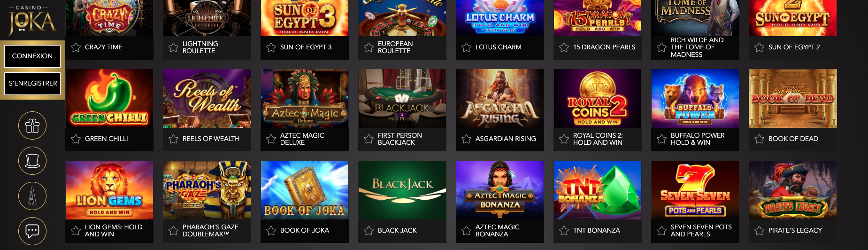
Task: Open the Reels of Wealth game thumbnail
Action: tap(207, 99)
